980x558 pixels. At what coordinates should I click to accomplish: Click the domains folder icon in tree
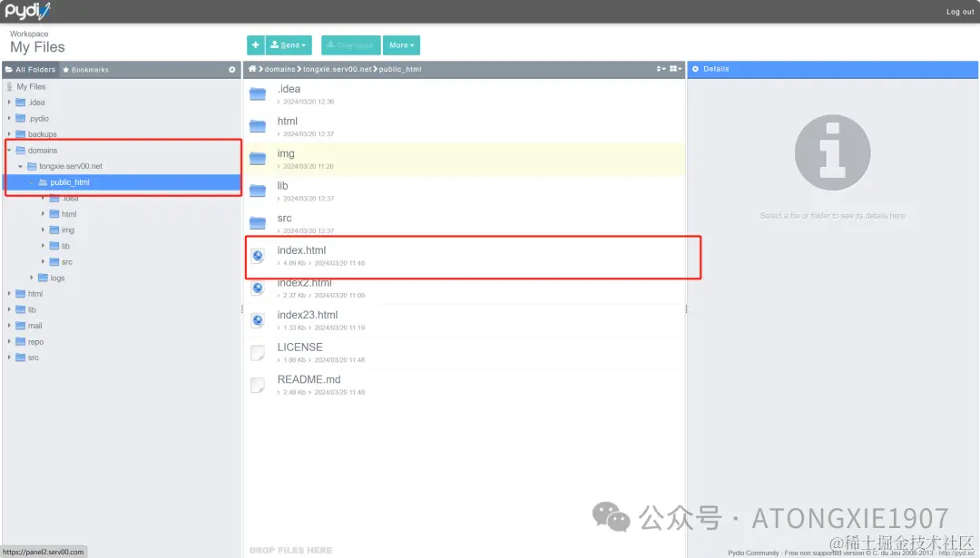point(20,150)
